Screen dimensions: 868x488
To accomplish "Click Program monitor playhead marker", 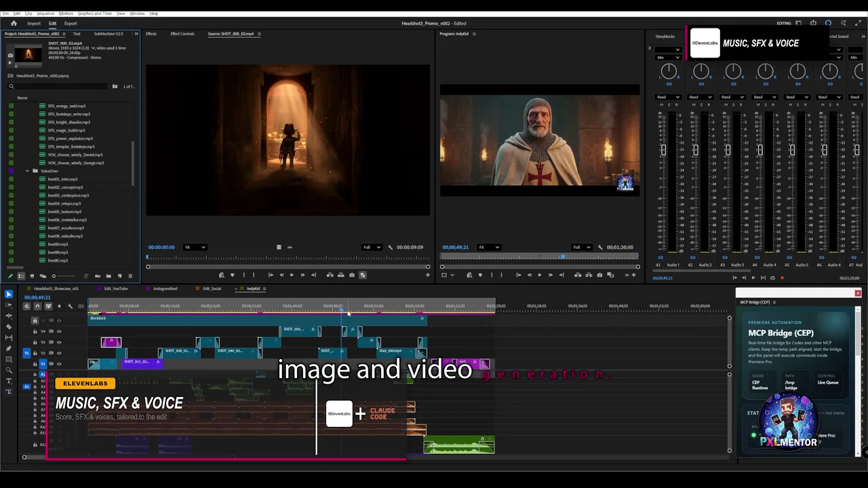I will pyautogui.click(x=562, y=257).
